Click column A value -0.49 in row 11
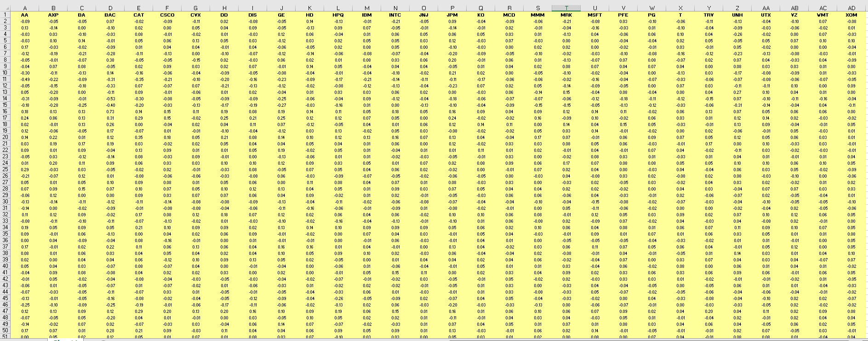Screen dimensions: 868x341 click(x=25, y=79)
